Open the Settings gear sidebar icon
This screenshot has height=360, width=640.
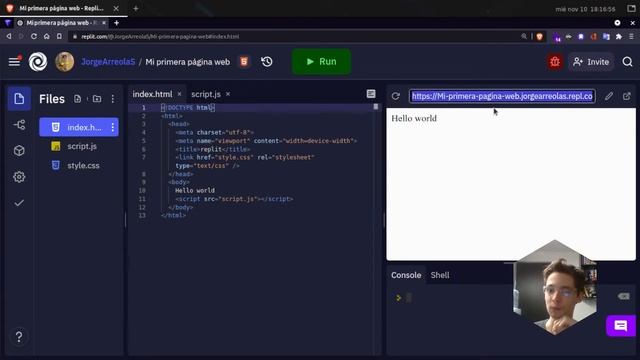point(19,177)
